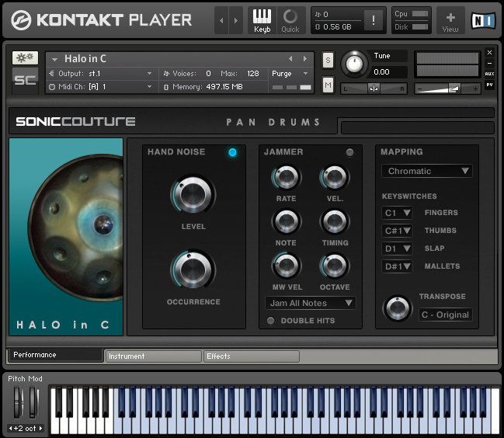Viewport: 504px width, 438px height.
Task: Open the Chromatic mapping dropdown
Action: click(427, 171)
